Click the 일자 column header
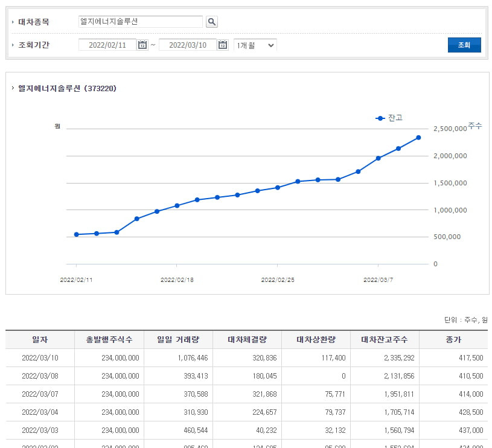The image size is (492, 448). 40,339
